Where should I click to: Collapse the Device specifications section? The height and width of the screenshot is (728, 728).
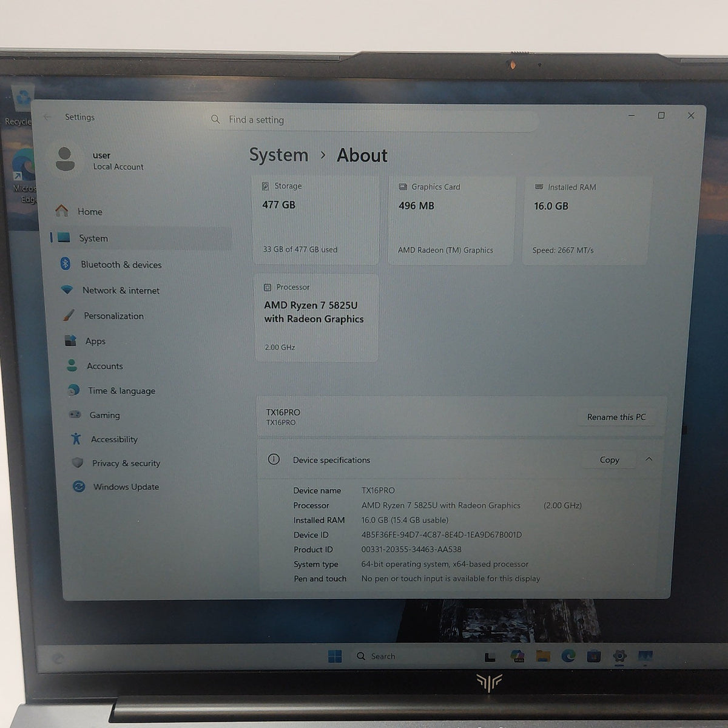[x=649, y=459]
